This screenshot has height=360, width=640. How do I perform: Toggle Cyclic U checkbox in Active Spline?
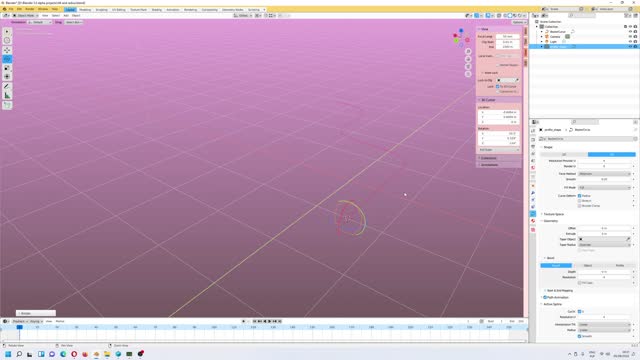click(x=580, y=311)
